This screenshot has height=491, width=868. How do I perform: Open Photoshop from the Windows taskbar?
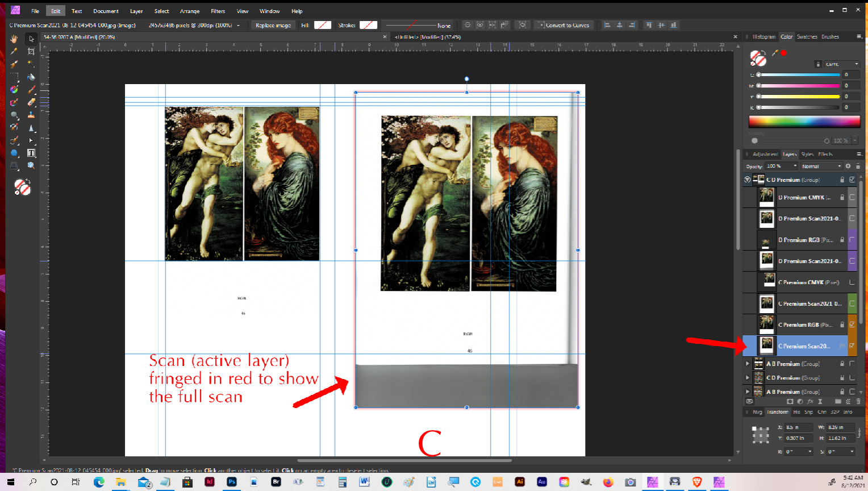(x=232, y=482)
